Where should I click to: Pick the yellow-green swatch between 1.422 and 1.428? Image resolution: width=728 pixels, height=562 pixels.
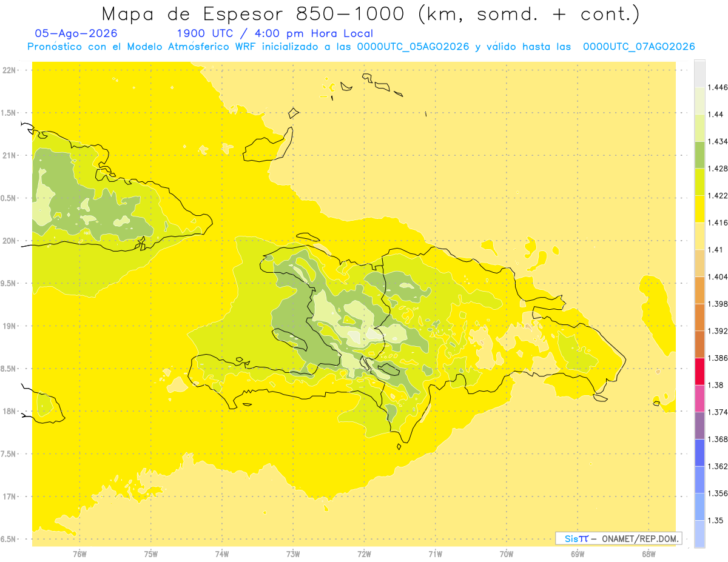pos(699,182)
